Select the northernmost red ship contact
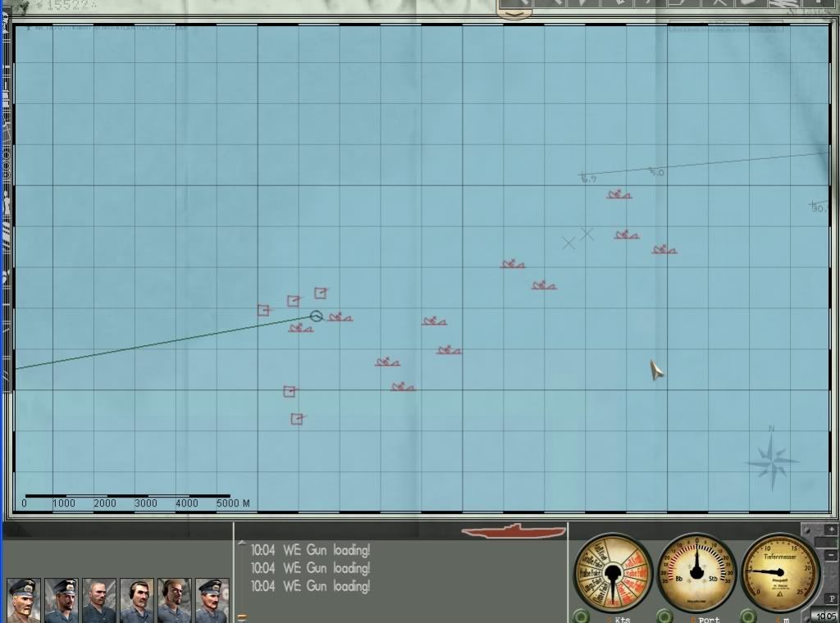Screen dimensions: 840x623 [x=619, y=195]
